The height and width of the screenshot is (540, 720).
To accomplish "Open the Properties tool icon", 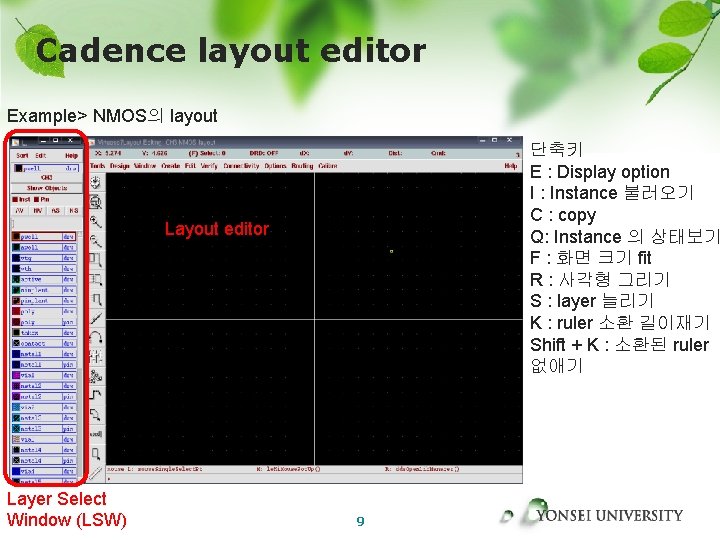I will (x=96, y=357).
